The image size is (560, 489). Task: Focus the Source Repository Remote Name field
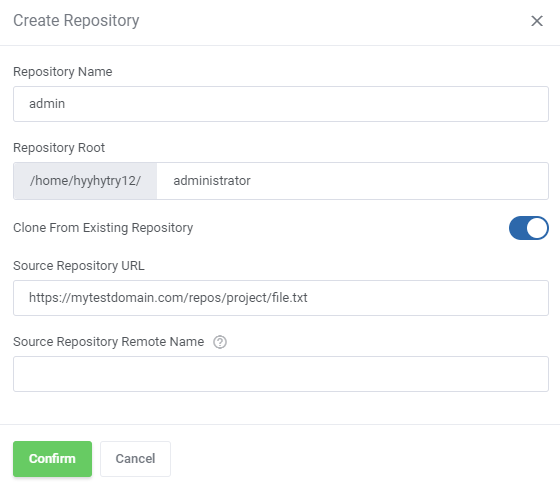coord(281,374)
